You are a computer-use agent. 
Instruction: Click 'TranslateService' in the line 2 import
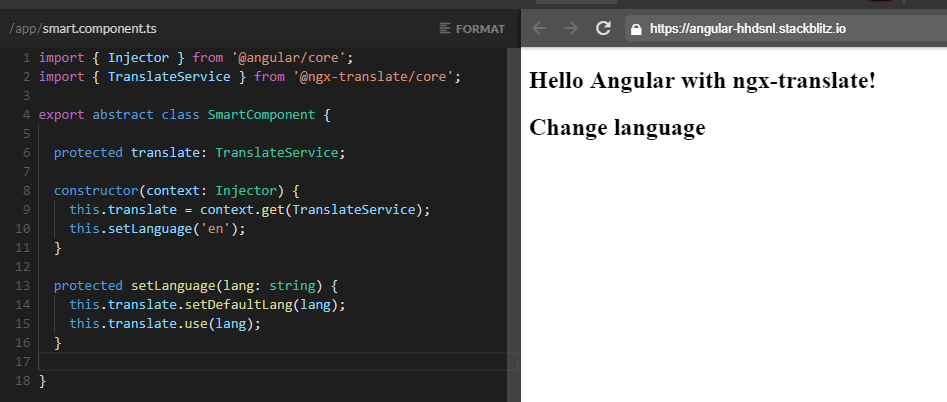click(x=169, y=77)
